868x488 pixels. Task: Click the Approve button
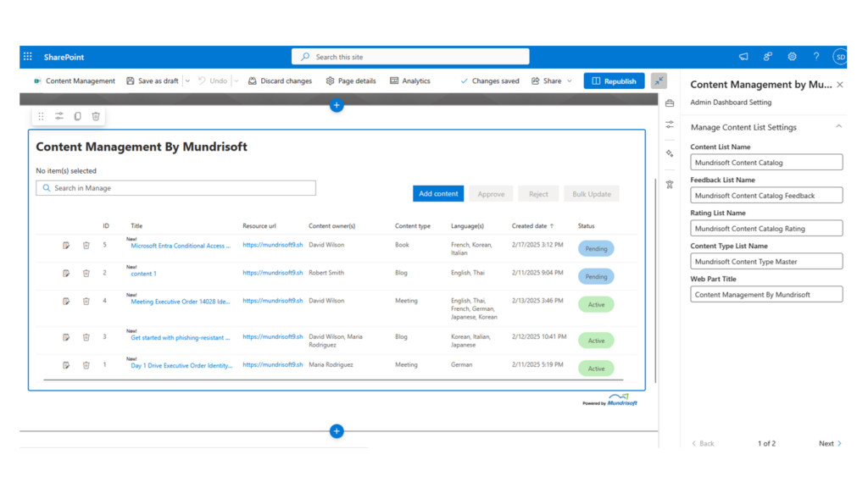[491, 194]
